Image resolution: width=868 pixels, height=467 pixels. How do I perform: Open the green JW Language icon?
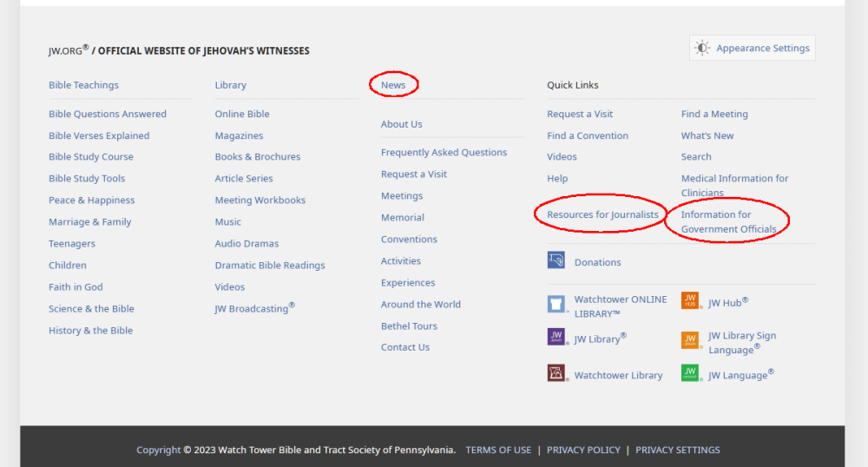pos(690,373)
